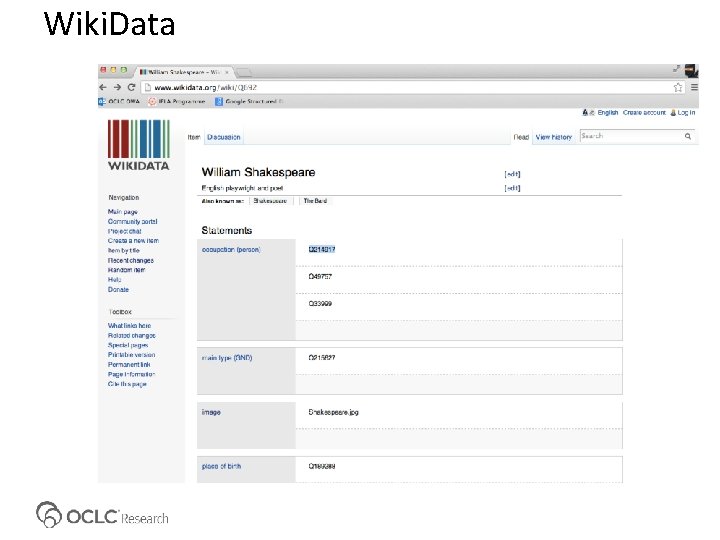720x540 pixels.
Task: Change language via the English link
Action: coord(608,112)
